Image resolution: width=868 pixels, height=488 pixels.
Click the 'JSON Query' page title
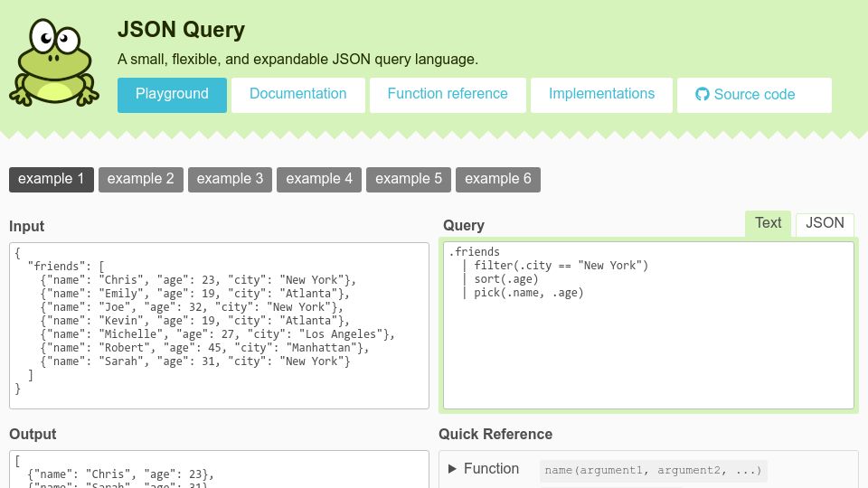click(181, 29)
